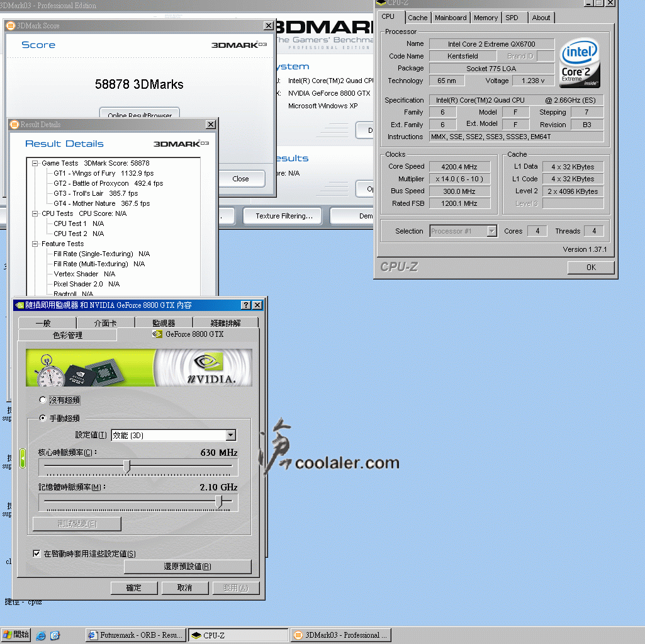Image resolution: width=645 pixels, height=644 pixels.
Task: Select the Fill Rate (Single-Texturing) row
Action: coord(101,254)
